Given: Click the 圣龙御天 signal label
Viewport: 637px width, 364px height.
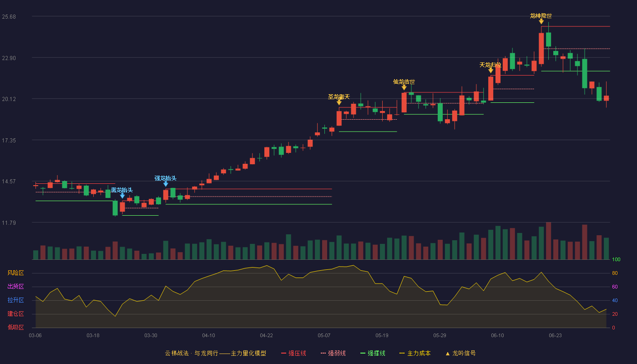Looking at the screenshot, I should (339, 97).
